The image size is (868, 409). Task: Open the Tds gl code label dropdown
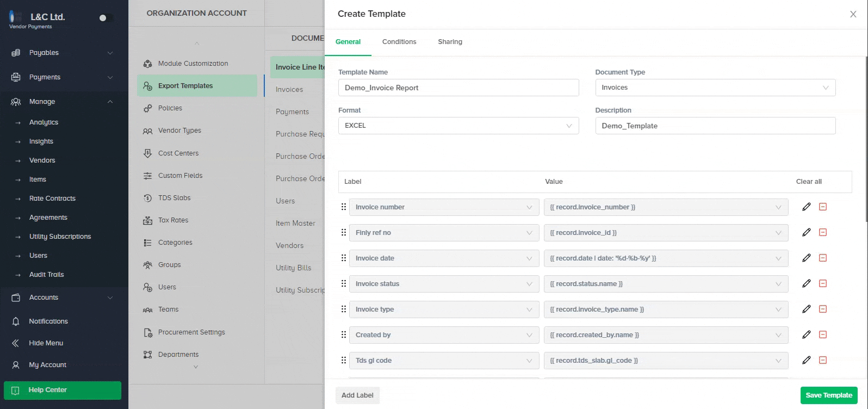[444, 361]
